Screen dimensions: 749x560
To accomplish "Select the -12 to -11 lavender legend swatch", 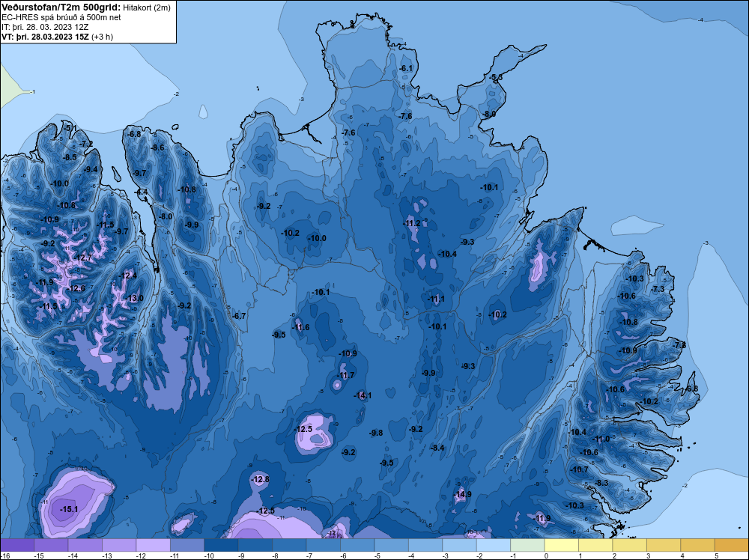I will point(154,545).
